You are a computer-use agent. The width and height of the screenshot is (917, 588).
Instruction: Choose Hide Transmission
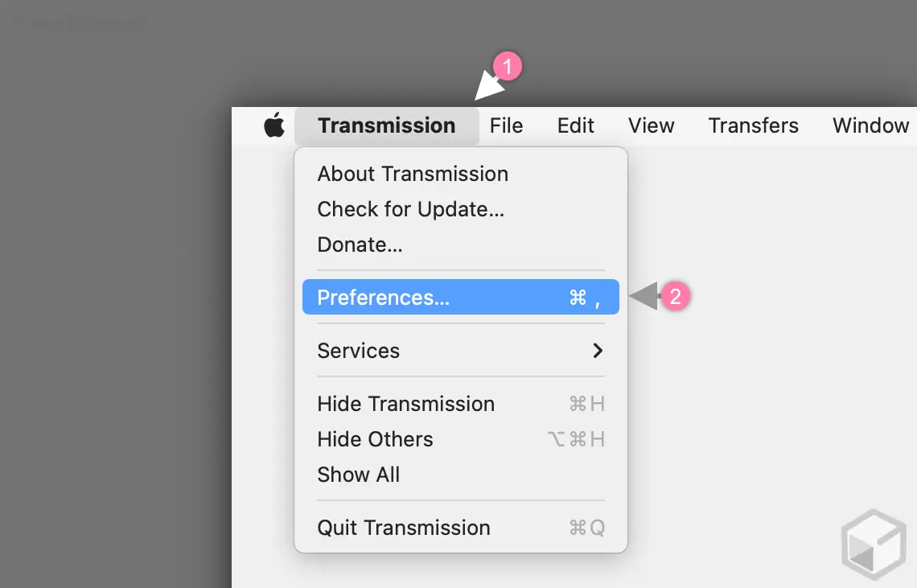405,404
